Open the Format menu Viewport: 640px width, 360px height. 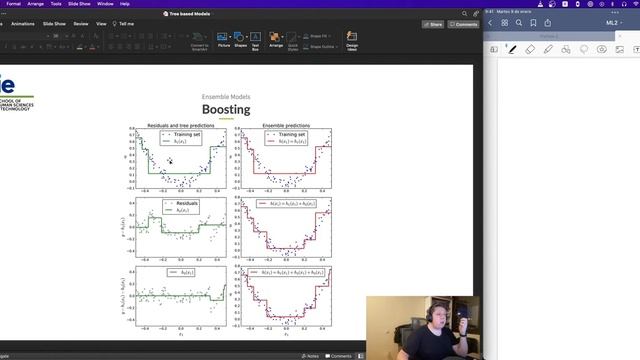point(13,4)
